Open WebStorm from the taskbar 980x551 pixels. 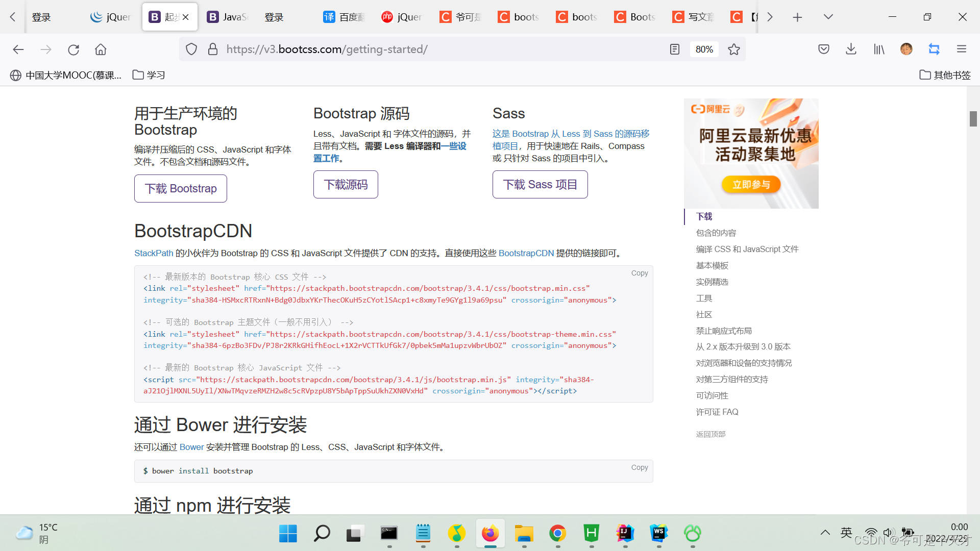(x=658, y=534)
